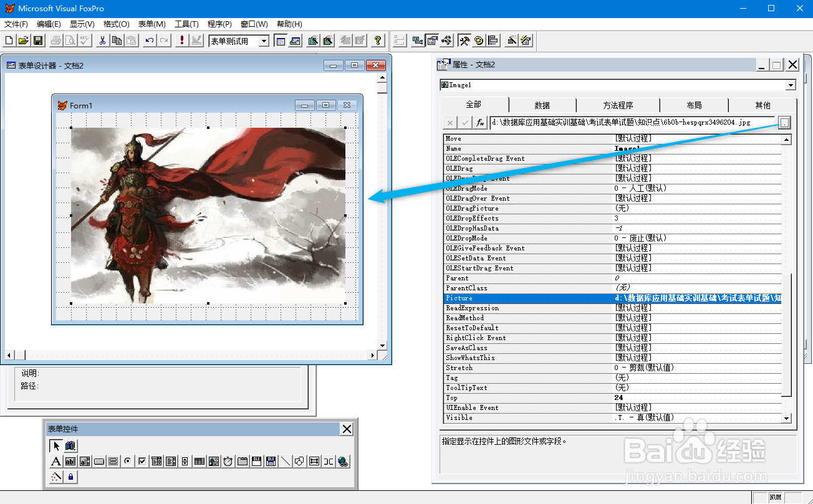This screenshot has height=504, width=813.
Task: Select the Image control tool
Action: 214,461
